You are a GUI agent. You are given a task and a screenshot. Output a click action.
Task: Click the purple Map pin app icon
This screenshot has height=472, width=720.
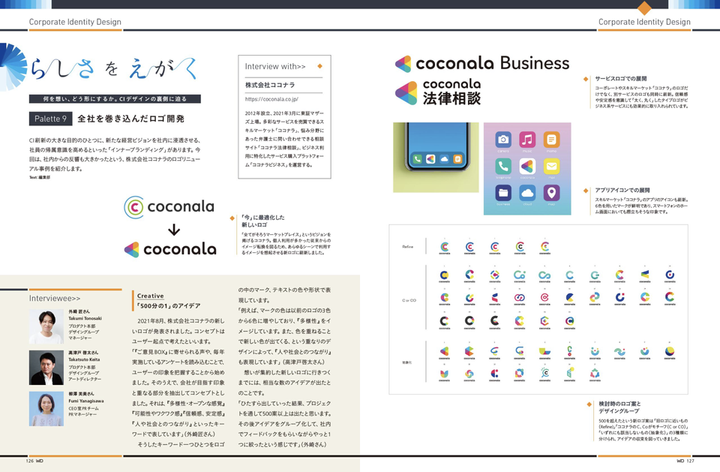[x=551, y=192]
